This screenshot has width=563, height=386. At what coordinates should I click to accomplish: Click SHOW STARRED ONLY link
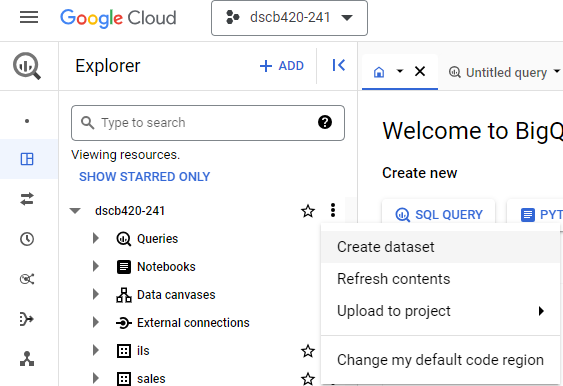(x=144, y=177)
